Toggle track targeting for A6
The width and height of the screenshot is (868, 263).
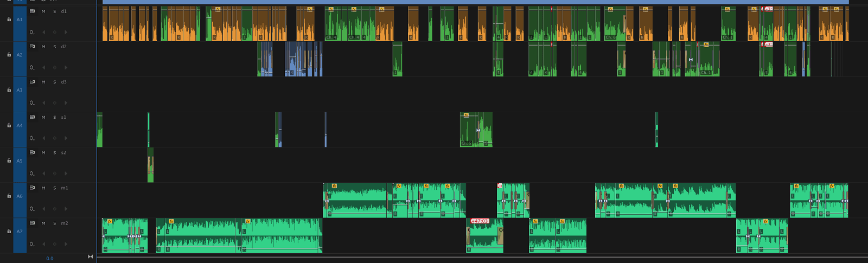(20, 196)
